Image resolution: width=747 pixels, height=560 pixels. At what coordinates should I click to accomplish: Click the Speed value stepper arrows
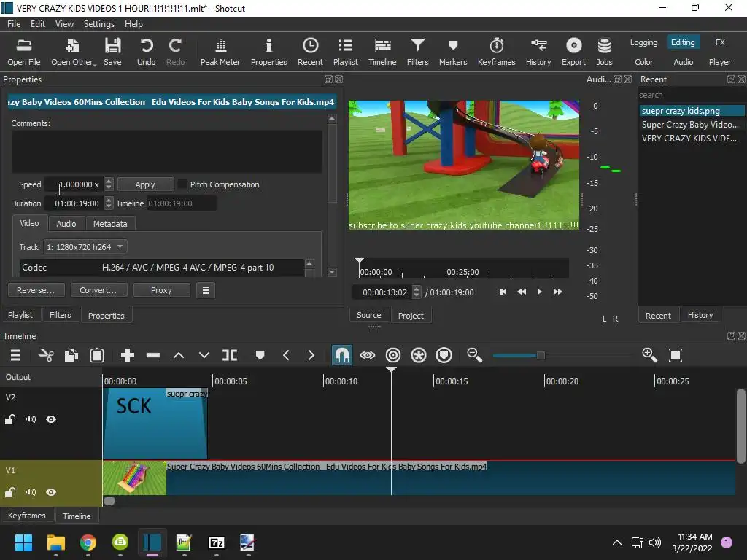click(109, 184)
